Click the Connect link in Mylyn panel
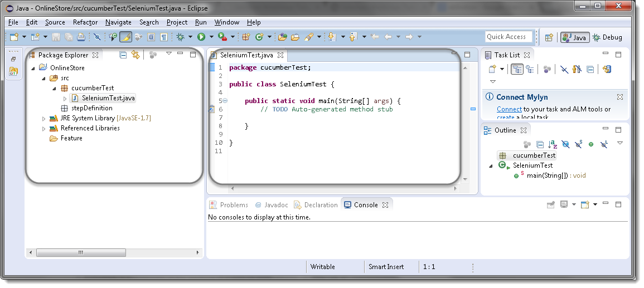 tap(509, 109)
